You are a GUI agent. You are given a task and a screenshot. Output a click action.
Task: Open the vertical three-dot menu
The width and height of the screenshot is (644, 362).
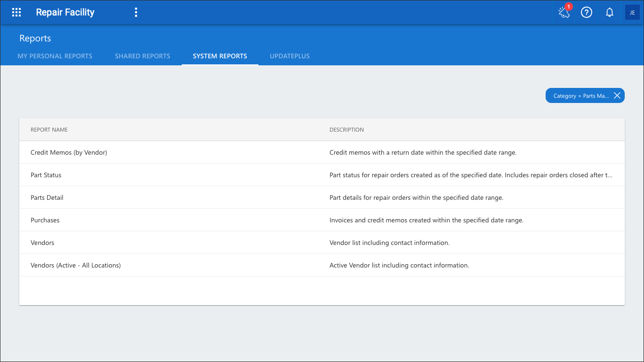click(136, 13)
